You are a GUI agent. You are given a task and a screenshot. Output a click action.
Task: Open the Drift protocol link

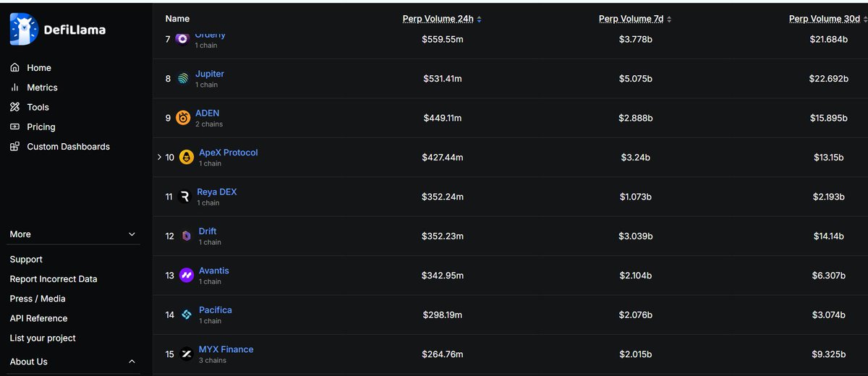pos(208,231)
